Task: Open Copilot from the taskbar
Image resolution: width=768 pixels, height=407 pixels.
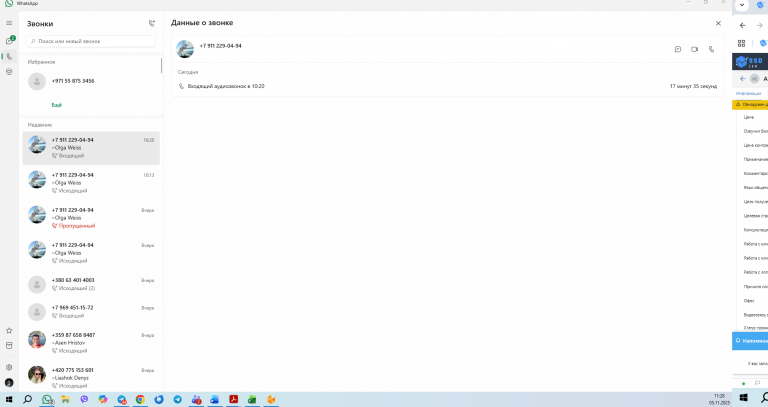Action: (x=102, y=400)
